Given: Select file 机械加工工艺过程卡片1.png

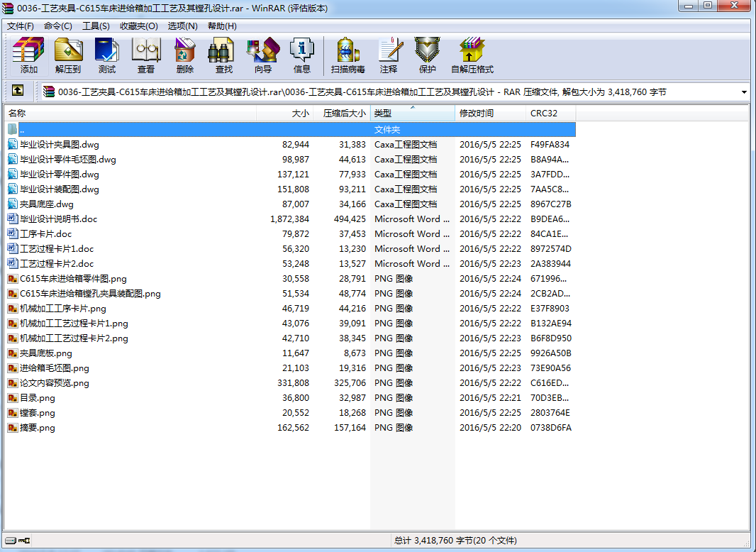Looking at the screenshot, I should [74, 324].
